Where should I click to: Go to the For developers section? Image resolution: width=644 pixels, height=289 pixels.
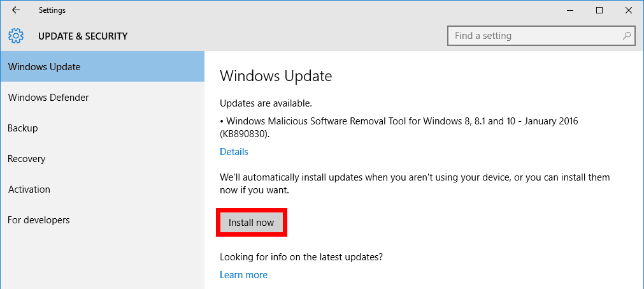pos(103,220)
